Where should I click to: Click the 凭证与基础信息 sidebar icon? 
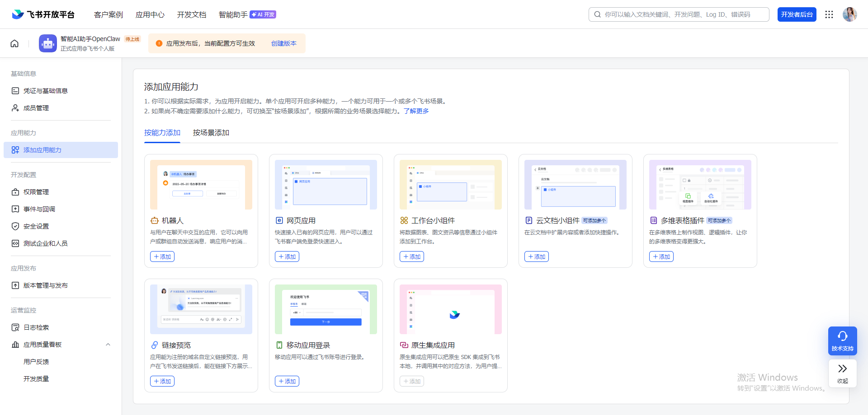[15, 91]
